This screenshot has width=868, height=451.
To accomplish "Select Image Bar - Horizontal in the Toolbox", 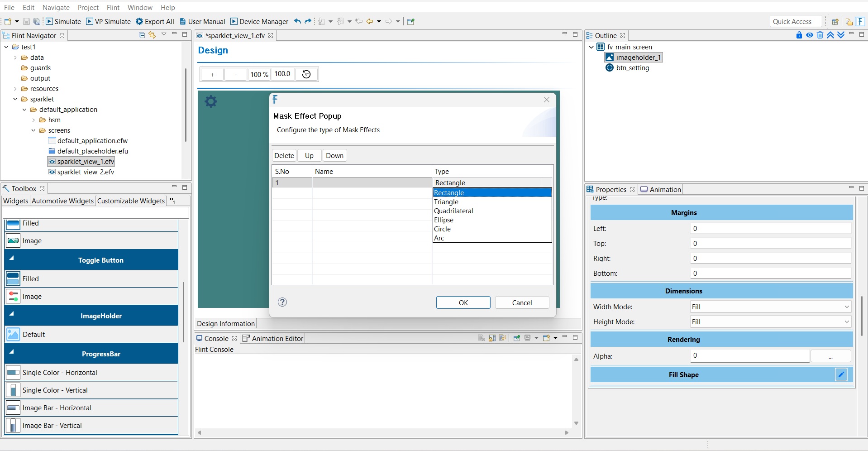I will (x=91, y=408).
